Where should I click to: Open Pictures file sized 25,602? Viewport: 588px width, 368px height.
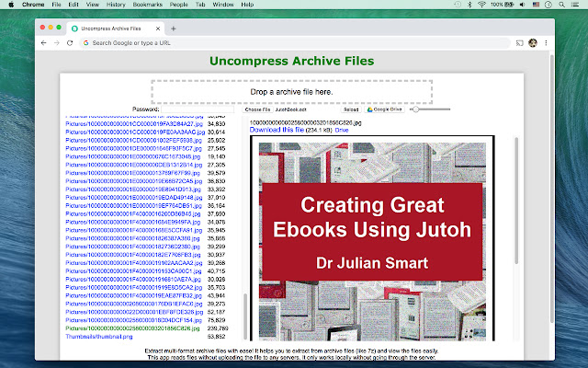[134, 141]
